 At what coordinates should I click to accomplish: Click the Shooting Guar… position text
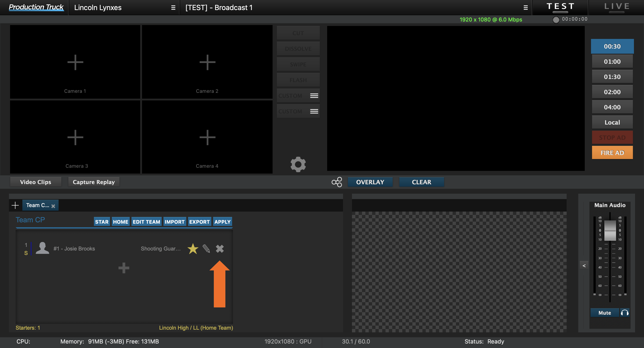(x=161, y=248)
